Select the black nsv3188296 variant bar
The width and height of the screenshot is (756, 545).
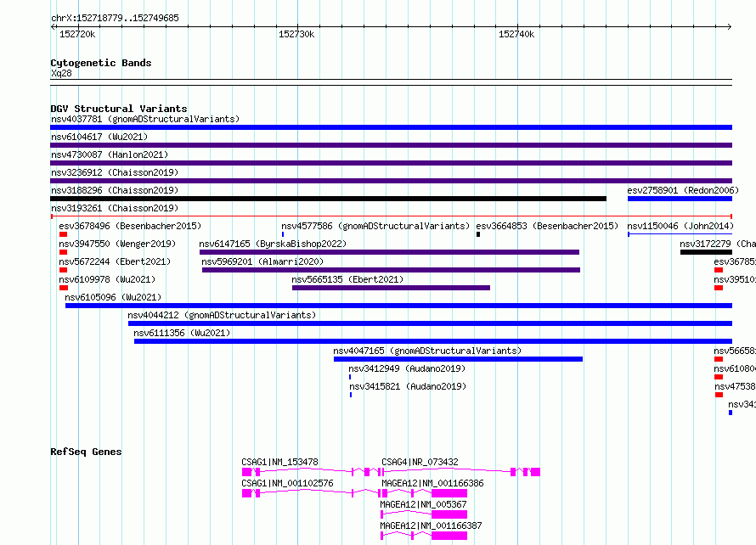[329, 199]
